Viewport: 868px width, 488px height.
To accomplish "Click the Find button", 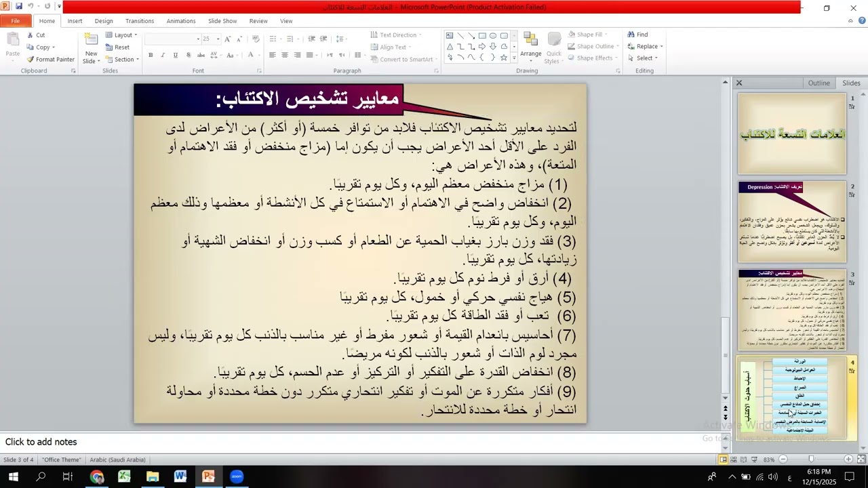I will coord(637,35).
